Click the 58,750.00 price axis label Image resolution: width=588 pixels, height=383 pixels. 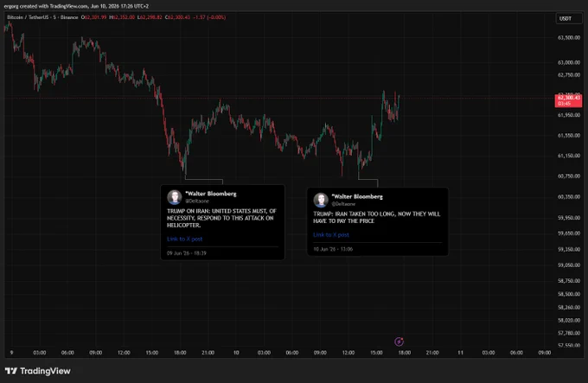pos(568,280)
